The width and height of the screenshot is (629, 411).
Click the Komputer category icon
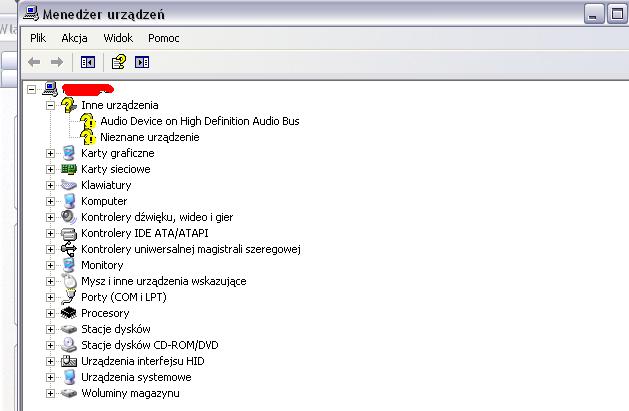pyautogui.click(x=69, y=201)
